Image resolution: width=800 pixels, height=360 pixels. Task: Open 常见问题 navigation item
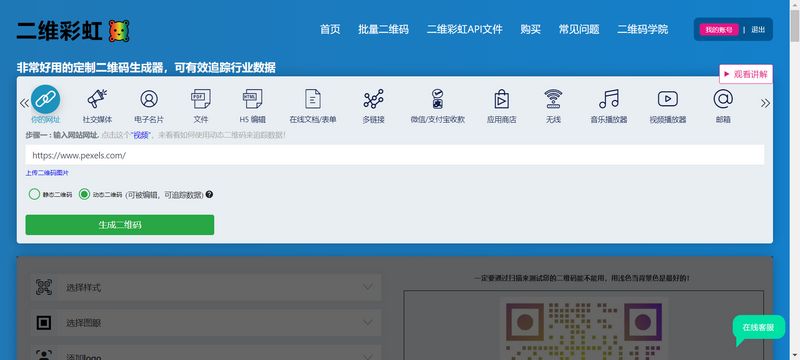coord(579,30)
